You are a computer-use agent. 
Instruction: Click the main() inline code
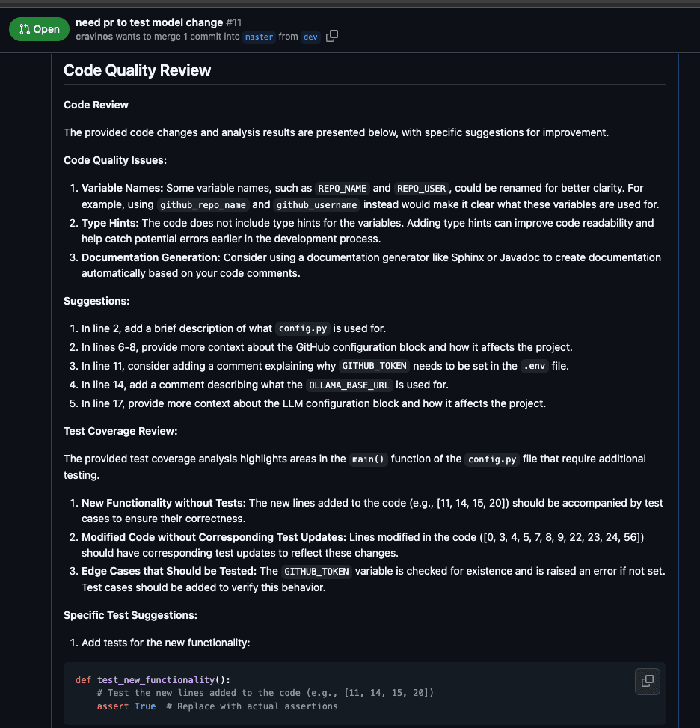coord(368,459)
